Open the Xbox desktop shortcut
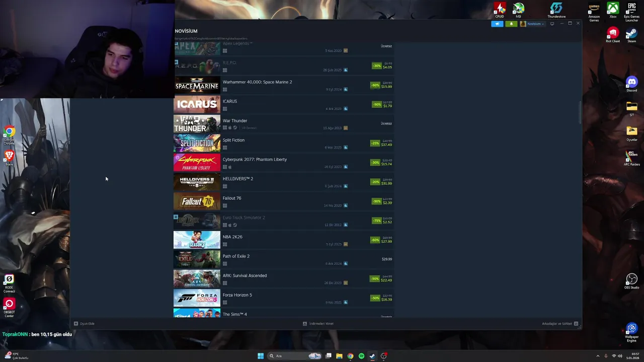The width and height of the screenshot is (644, 362). [x=613, y=10]
